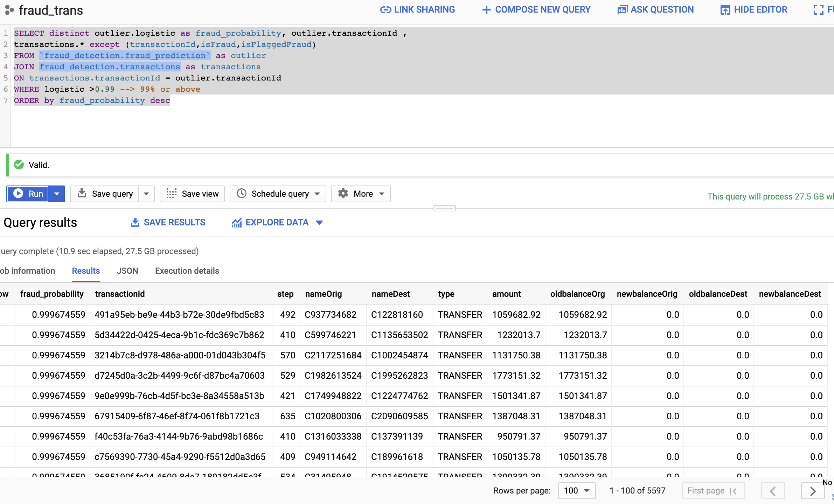
Task: Select the JSON tab
Action: pos(127,271)
